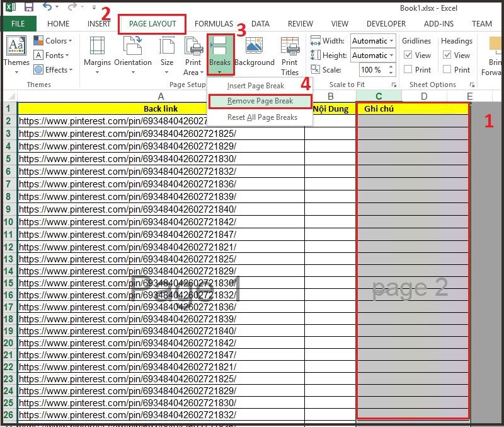This screenshot has height=427, width=504.
Task: Open the Sheet Options dialog launcher
Action: pyautogui.click(x=472, y=85)
